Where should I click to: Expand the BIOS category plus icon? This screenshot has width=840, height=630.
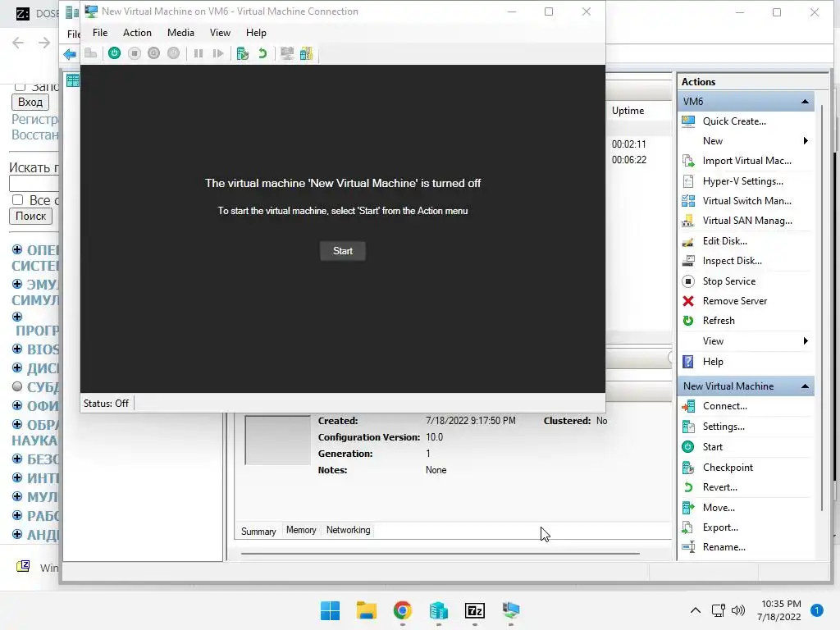tap(17, 349)
